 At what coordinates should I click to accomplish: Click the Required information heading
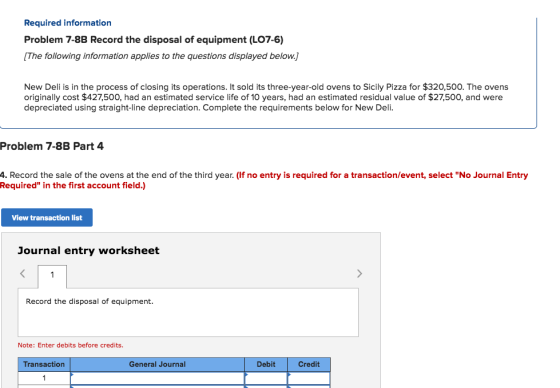click(68, 23)
